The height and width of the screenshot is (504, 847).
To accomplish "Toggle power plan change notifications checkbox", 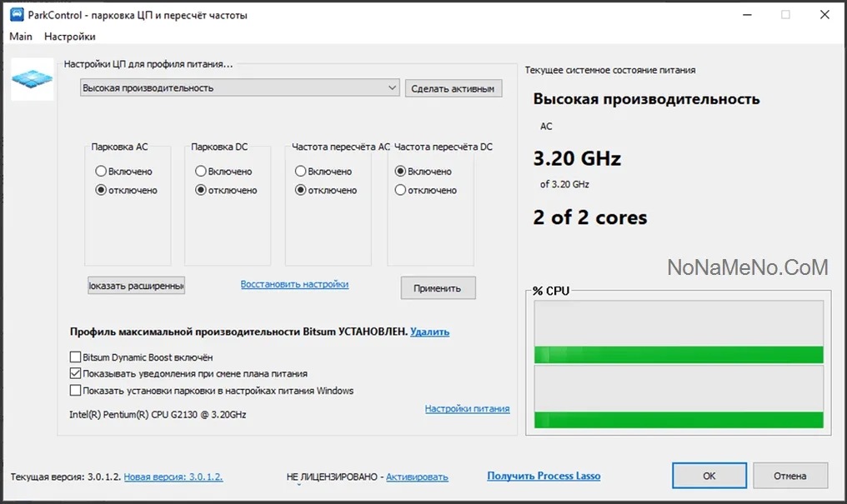I will click(76, 374).
